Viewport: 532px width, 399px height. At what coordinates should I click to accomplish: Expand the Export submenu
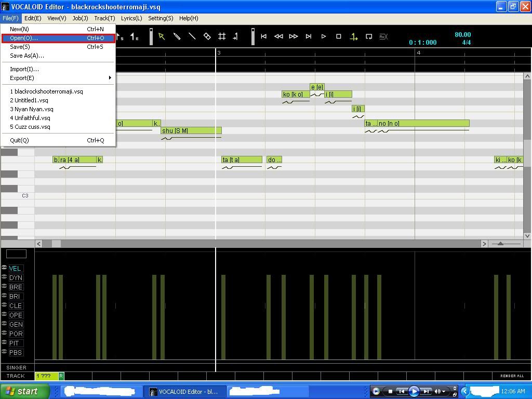[58, 78]
